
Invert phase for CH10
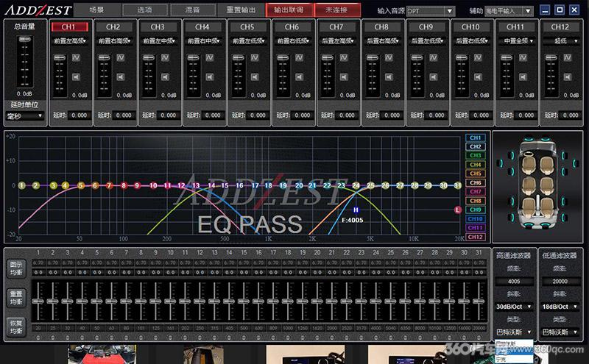tap(478, 57)
